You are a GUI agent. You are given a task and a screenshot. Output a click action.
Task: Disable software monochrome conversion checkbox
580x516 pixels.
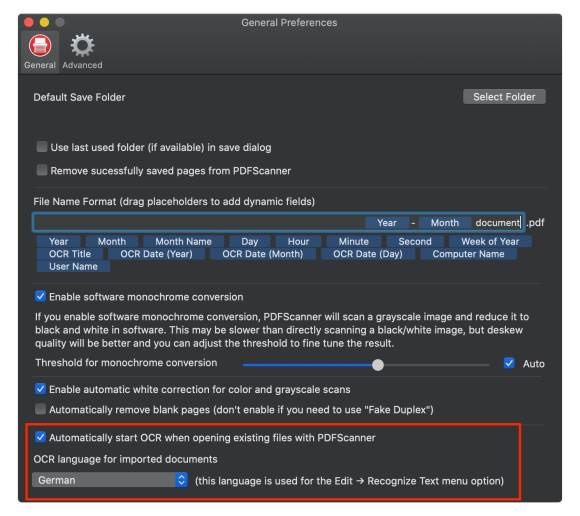point(40,296)
